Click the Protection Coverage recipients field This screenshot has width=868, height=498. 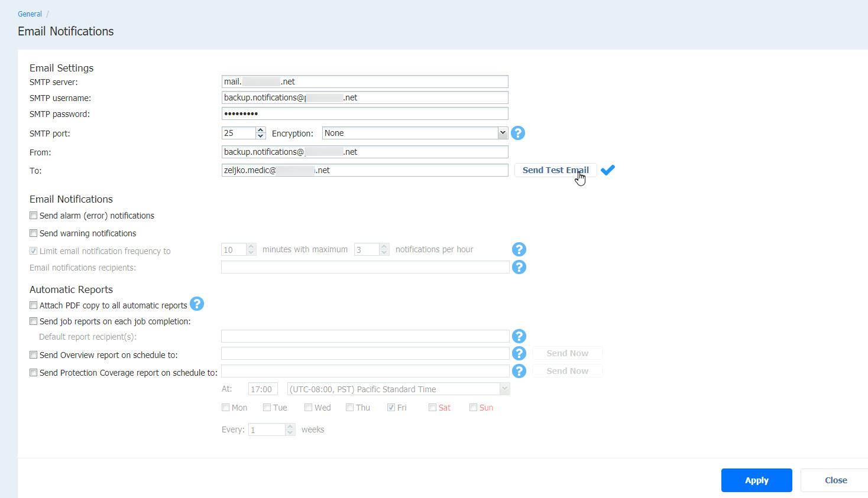[x=365, y=371]
